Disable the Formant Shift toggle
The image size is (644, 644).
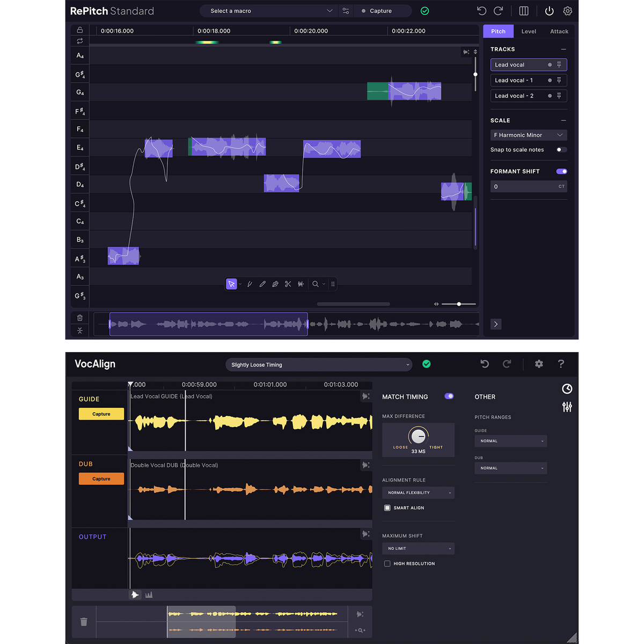561,171
